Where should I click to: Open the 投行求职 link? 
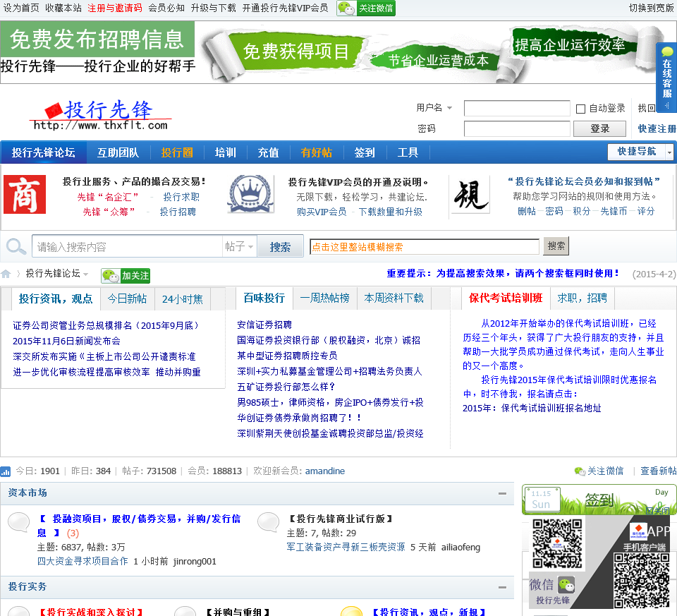(x=181, y=197)
